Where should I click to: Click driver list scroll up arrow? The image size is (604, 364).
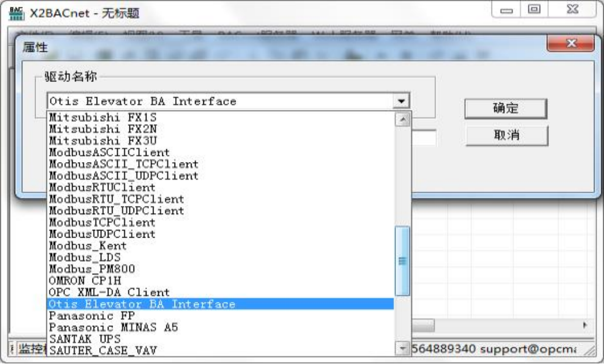click(x=402, y=119)
